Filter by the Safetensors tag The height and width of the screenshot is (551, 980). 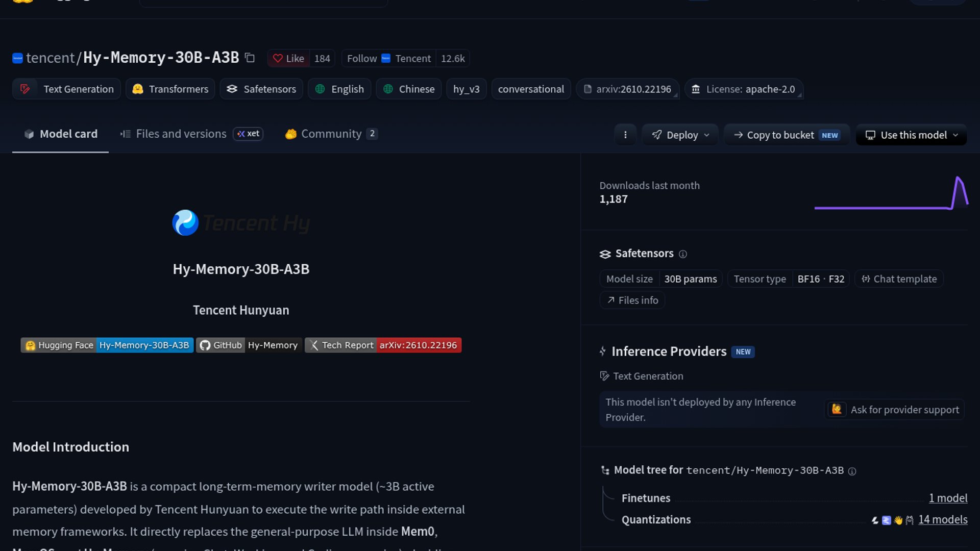pyautogui.click(x=261, y=89)
